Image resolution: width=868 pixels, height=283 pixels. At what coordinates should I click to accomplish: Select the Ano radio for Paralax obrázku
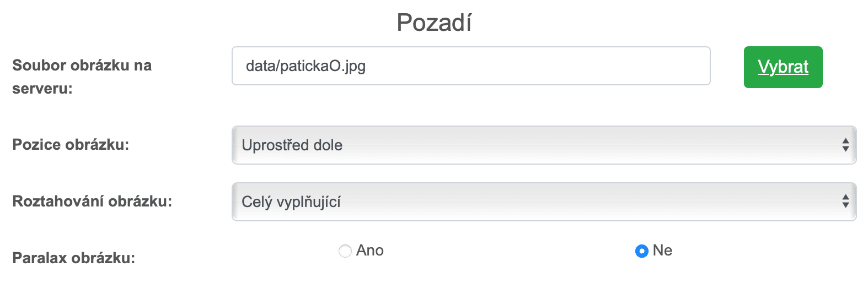[345, 251]
